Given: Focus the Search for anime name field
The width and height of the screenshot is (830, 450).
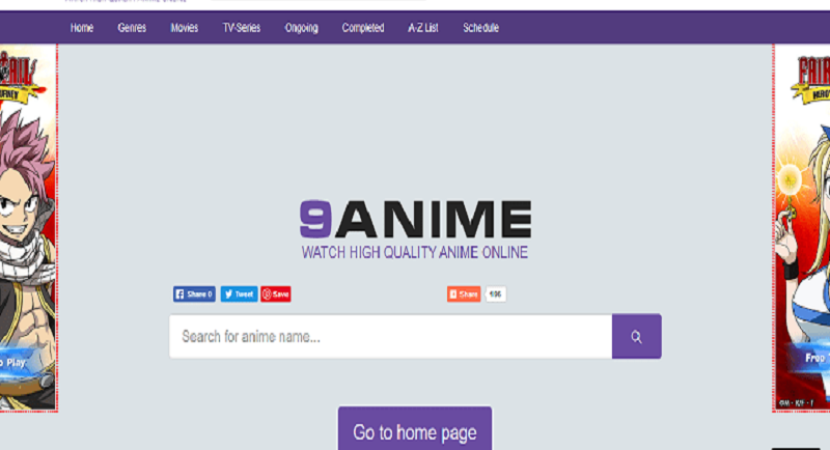Looking at the screenshot, I should coord(391,336).
